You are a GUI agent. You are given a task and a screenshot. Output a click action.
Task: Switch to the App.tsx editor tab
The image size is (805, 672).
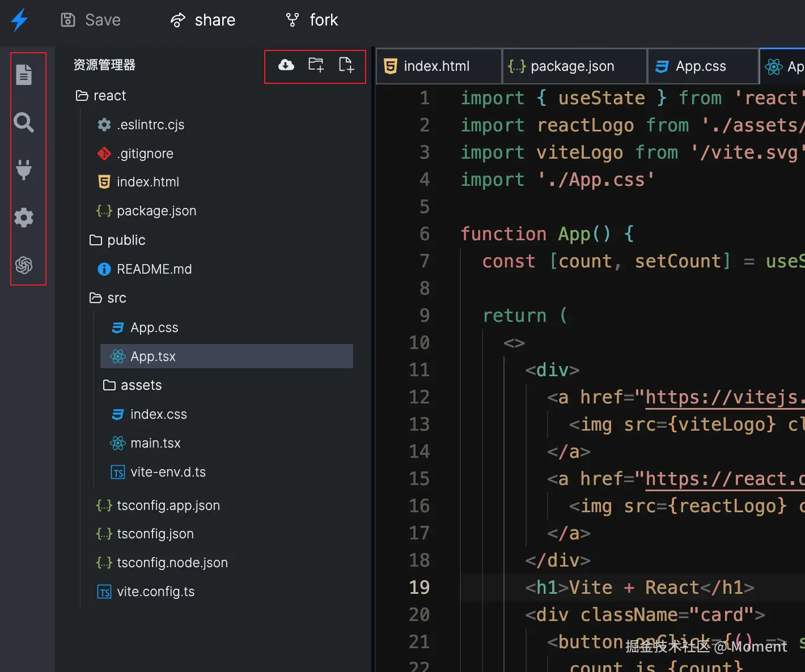tap(783, 66)
